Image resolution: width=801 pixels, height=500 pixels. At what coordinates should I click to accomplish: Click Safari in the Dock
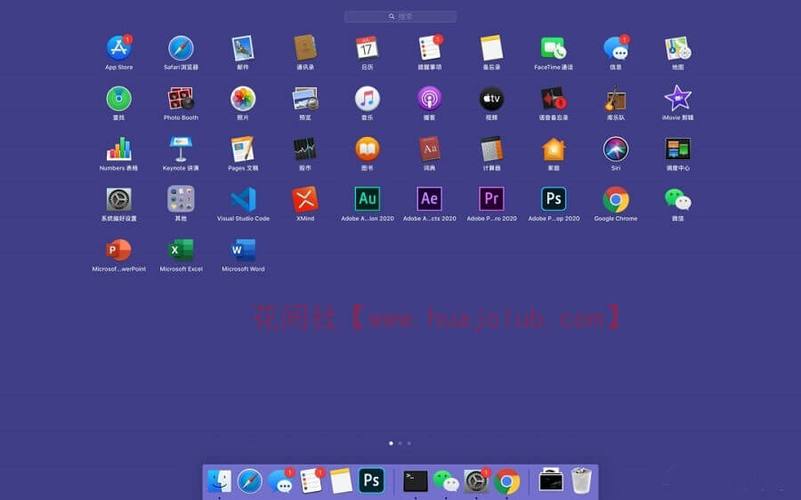(250, 481)
